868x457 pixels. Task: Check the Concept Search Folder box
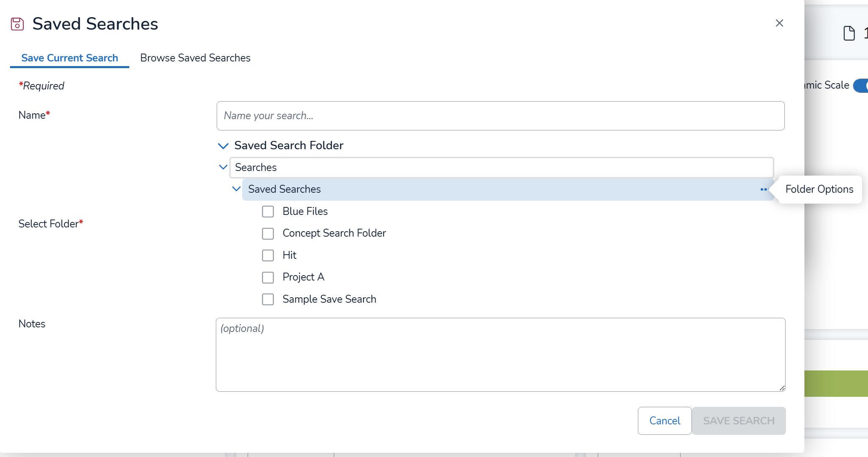point(268,233)
